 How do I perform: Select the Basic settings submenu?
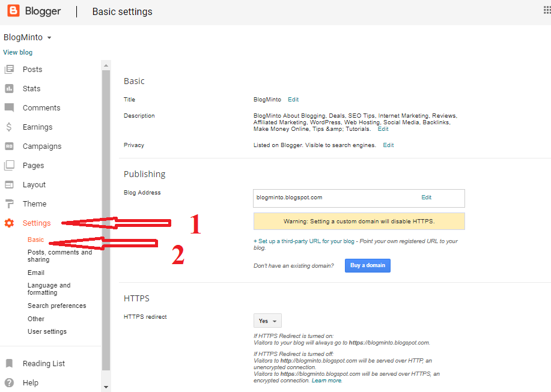click(36, 240)
